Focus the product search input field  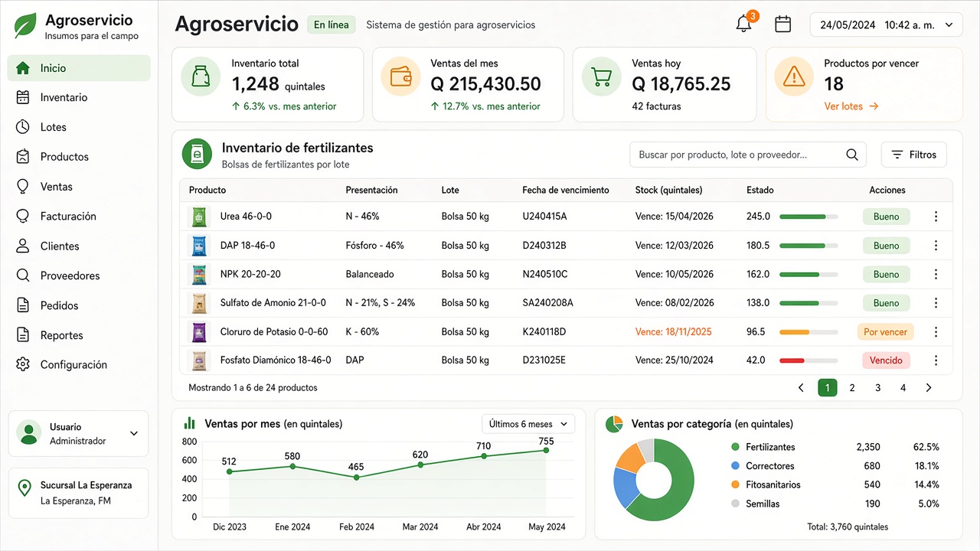[748, 155]
